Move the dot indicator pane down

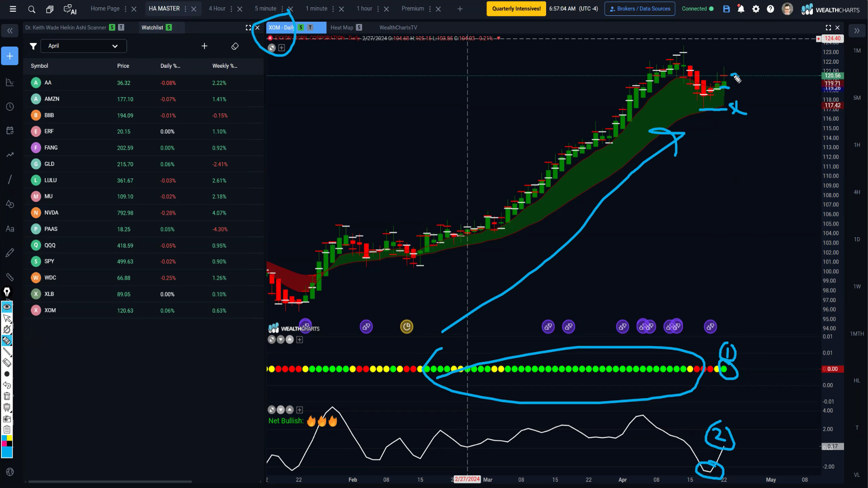click(281, 340)
